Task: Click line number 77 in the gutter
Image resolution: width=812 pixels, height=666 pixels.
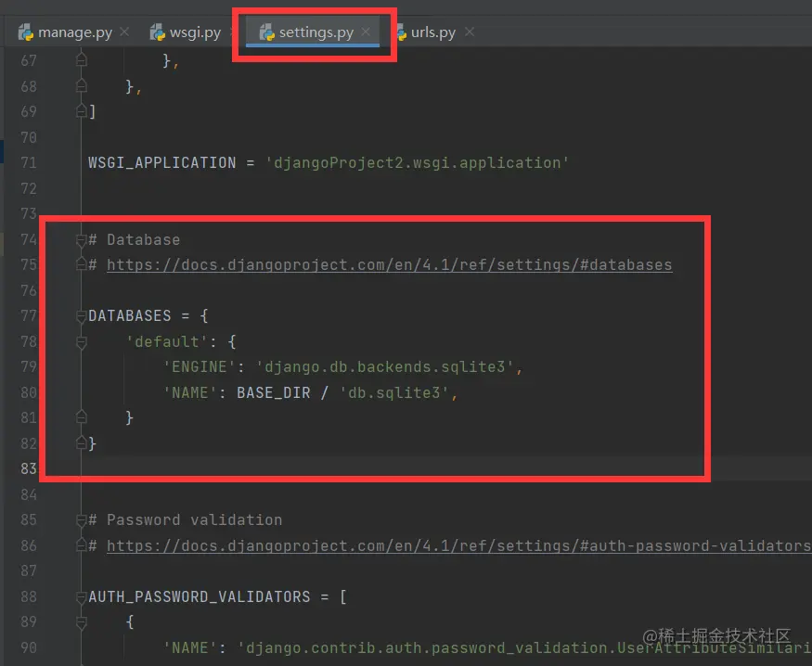Action: [x=29, y=315]
